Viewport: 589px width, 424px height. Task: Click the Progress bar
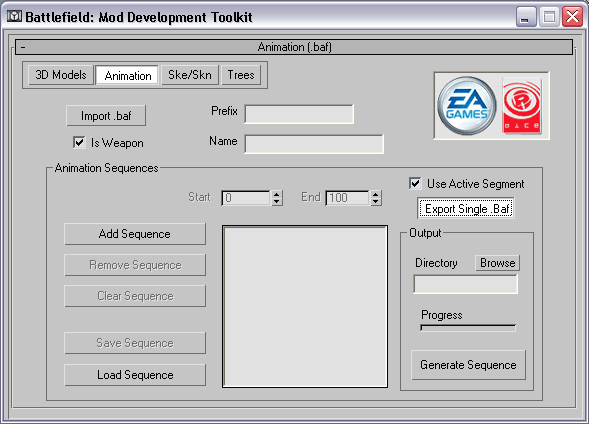click(x=468, y=328)
